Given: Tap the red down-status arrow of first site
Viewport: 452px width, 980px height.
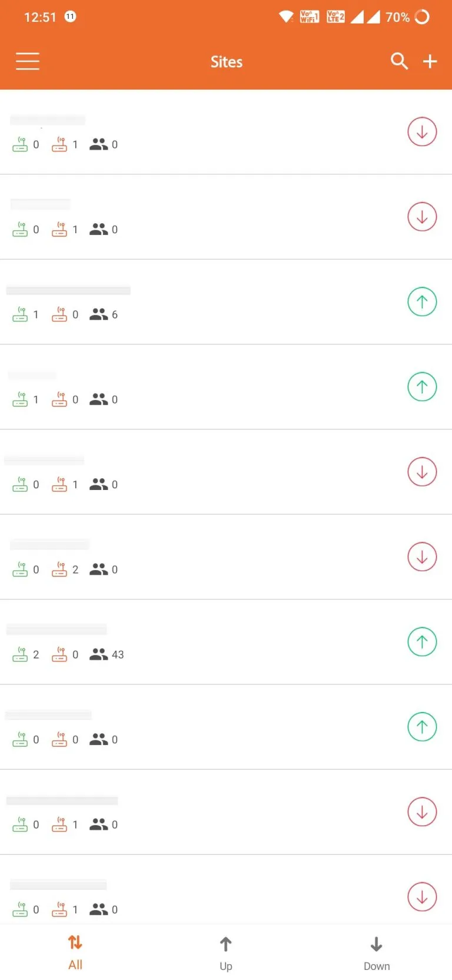Looking at the screenshot, I should point(422,132).
